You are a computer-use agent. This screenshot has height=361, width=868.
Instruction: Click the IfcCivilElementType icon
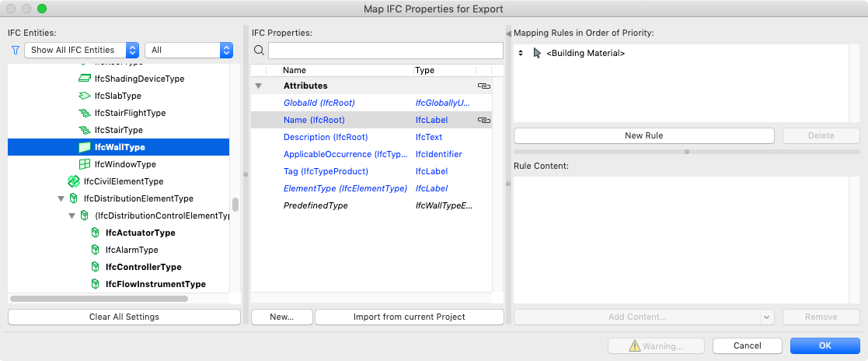73,181
